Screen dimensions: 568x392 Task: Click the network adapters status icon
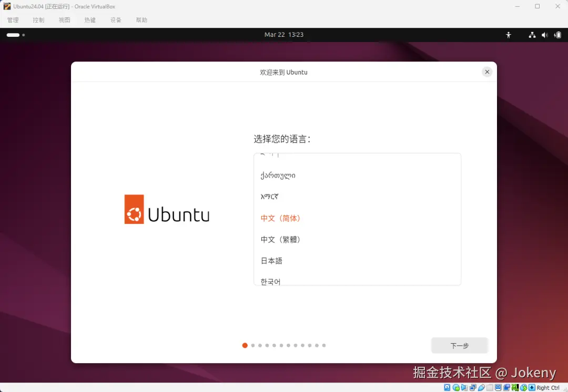473,388
